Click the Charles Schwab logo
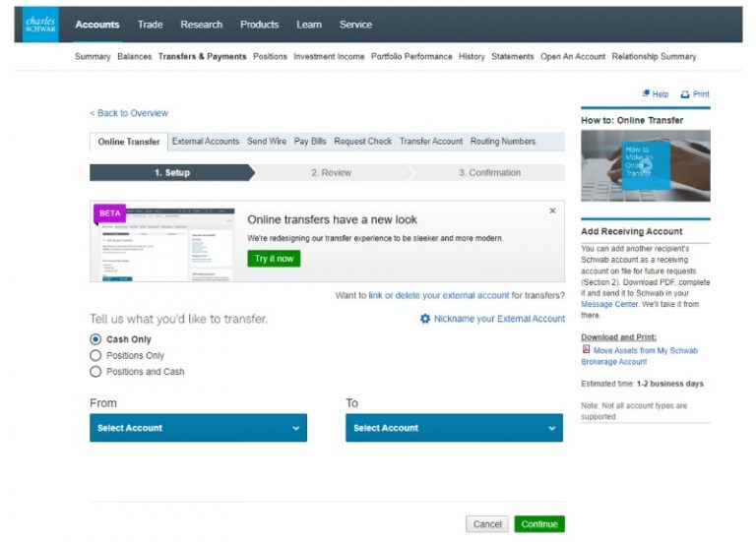The width and height of the screenshot is (756, 542). 41,25
